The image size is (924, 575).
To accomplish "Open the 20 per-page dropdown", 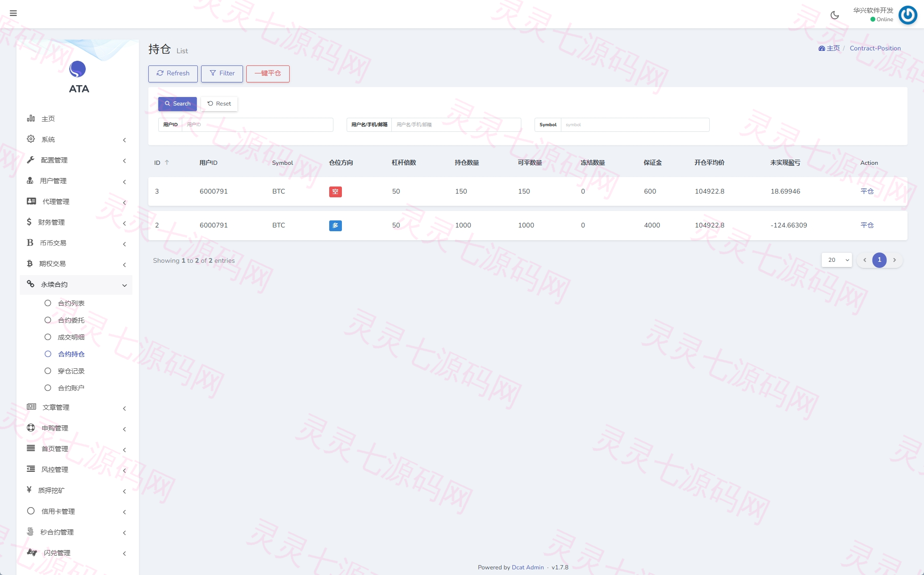I will point(837,260).
